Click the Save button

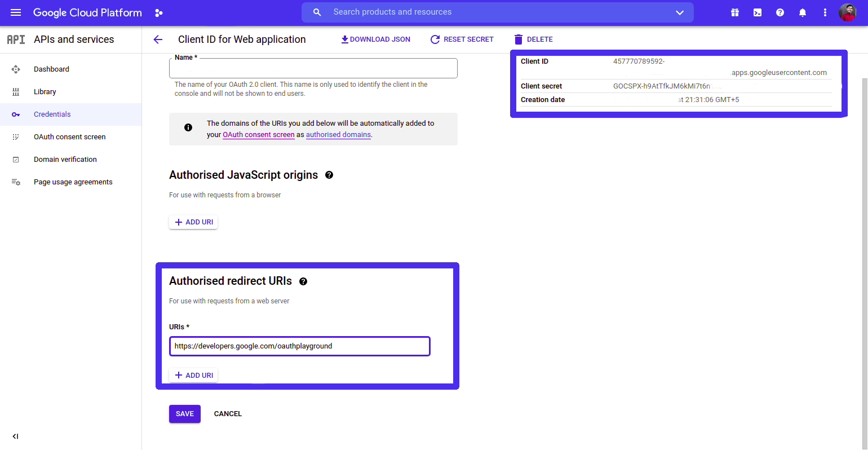pos(185,414)
